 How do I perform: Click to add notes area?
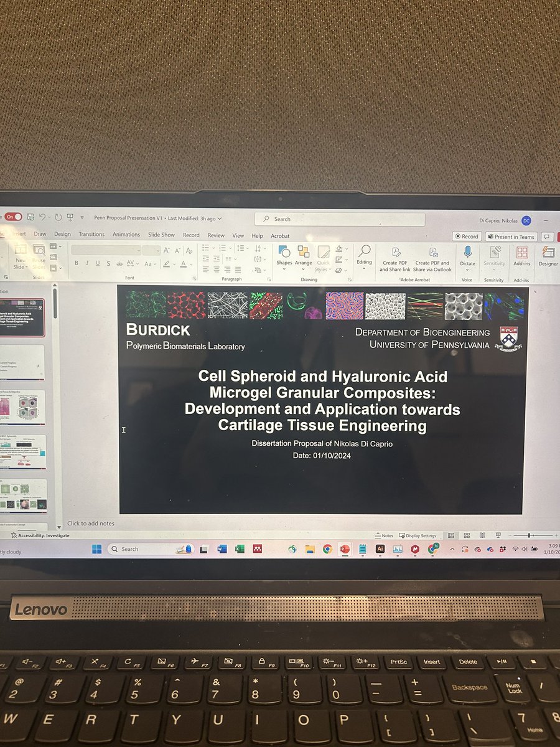(91, 524)
